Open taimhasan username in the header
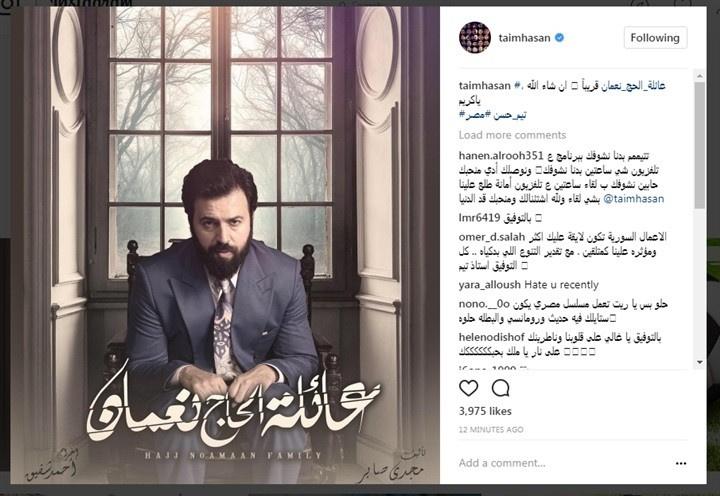The image size is (720, 496). coord(524,38)
